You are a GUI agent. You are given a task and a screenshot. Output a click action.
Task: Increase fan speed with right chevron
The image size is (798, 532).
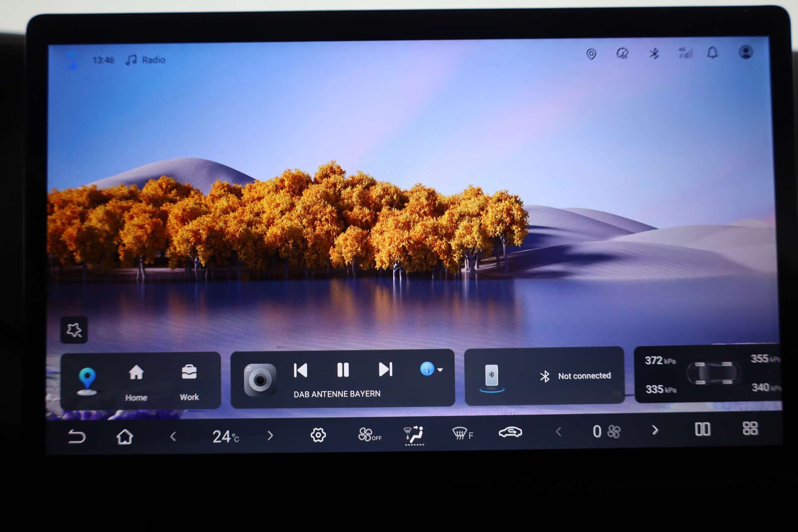point(655,430)
